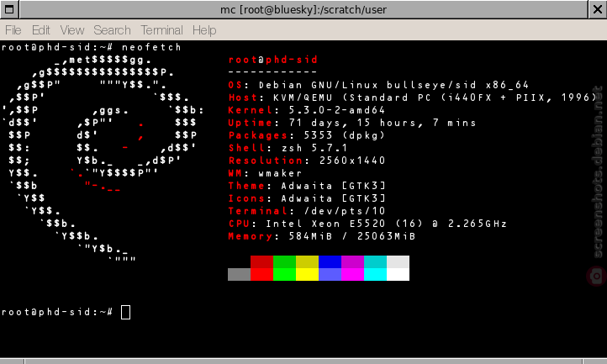Open the Edit menu
The image size is (607, 364).
(40, 30)
